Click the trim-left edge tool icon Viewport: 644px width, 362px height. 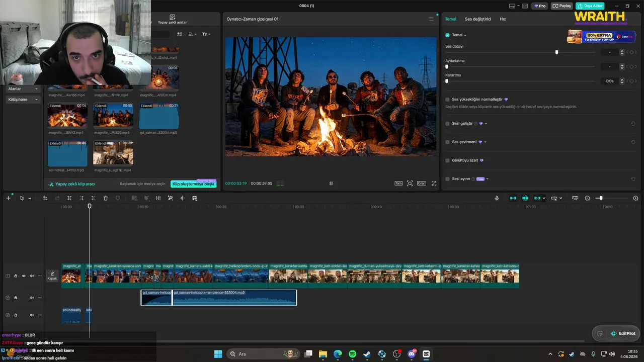point(82,198)
